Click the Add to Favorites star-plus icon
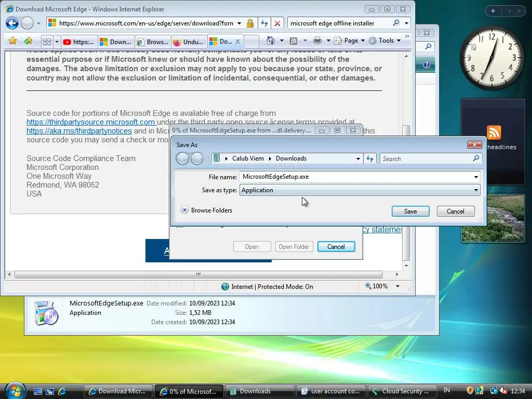This screenshot has width=532, height=399. [28, 41]
